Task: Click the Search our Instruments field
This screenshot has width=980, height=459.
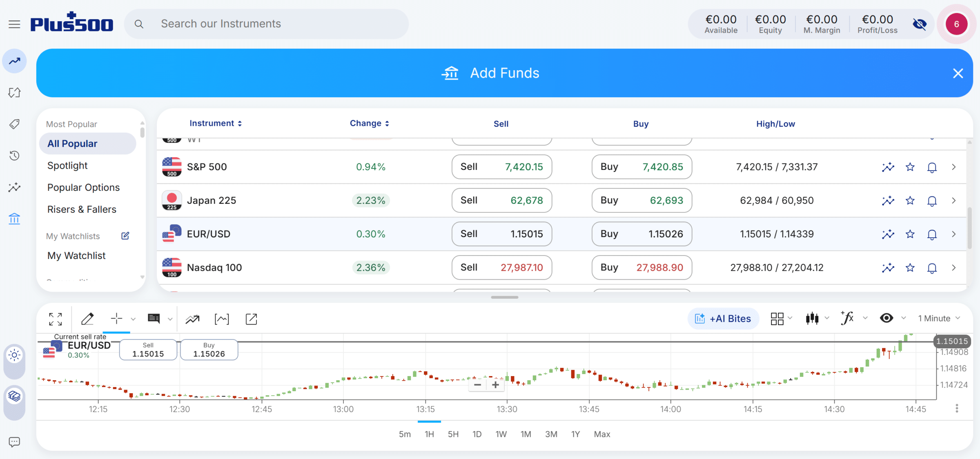Action: [266, 24]
